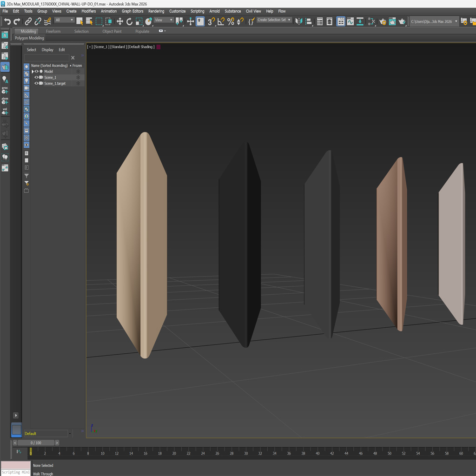
Task: Click the Select and Link chain icon
Action: point(28,21)
